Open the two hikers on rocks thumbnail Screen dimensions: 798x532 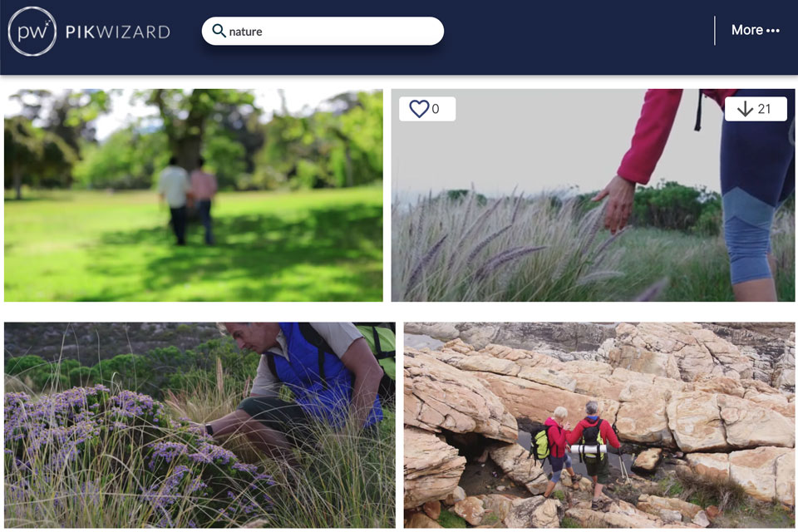599,425
